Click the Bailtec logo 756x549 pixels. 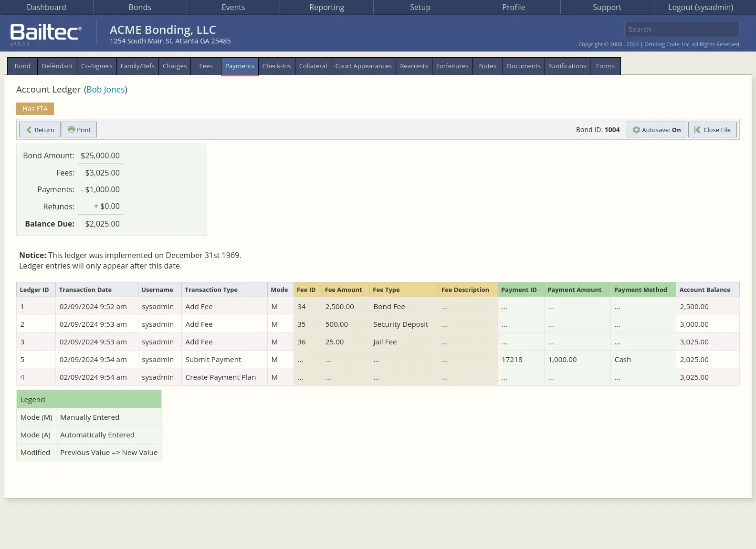[x=46, y=32]
